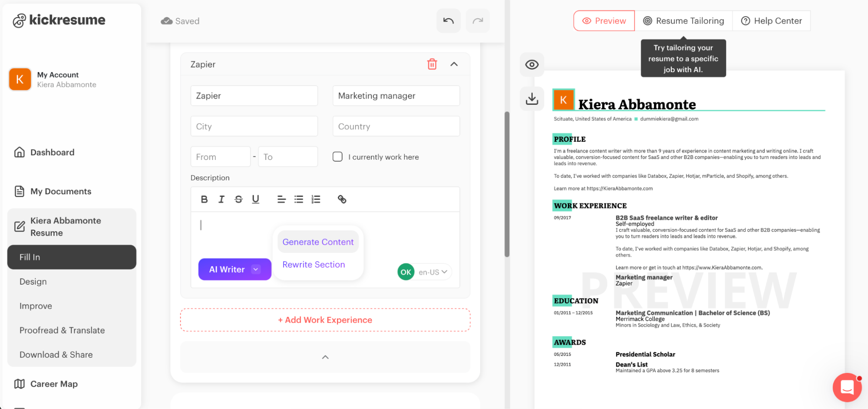Click the Kiera Abbamonte name in preview
This screenshot has height=409, width=868.
(x=637, y=104)
